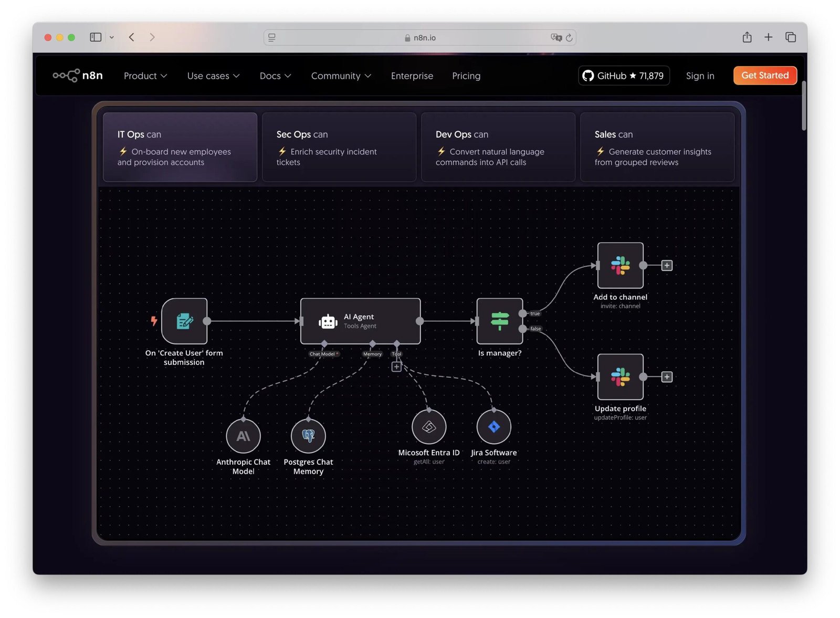The image size is (840, 618).
Task: Click the Get Started button
Action: (765, 75)
